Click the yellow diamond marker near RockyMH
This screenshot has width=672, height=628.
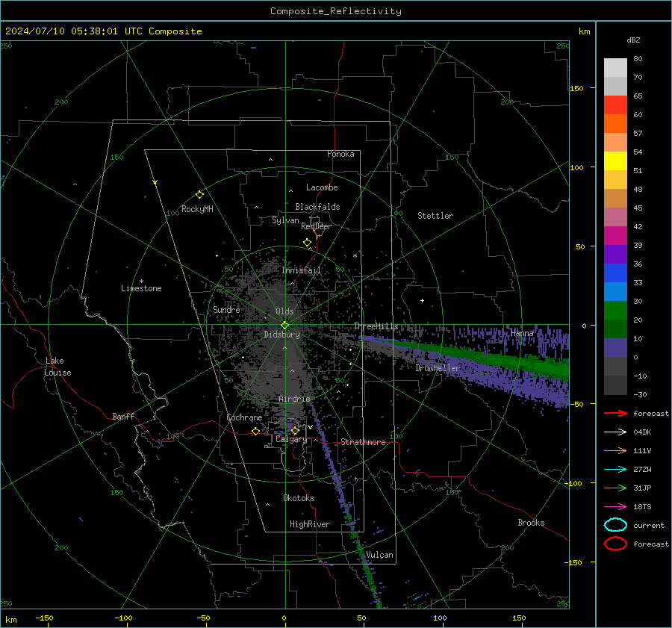(199, 195)
